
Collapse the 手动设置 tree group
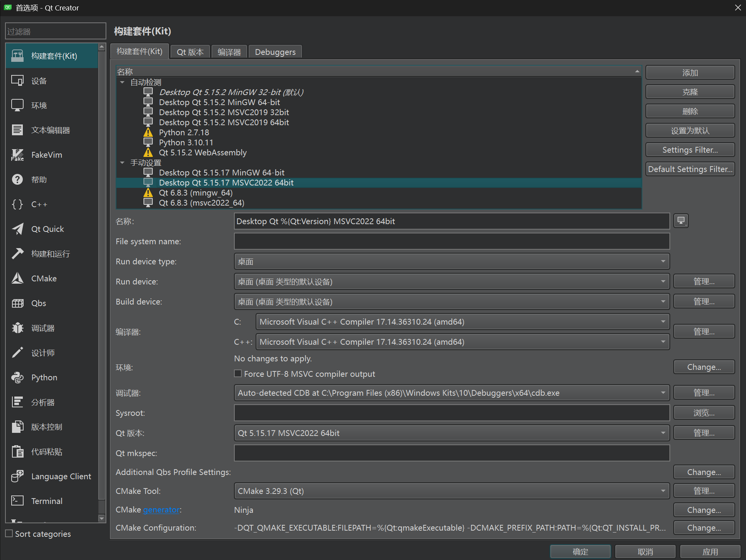[122, 163]
